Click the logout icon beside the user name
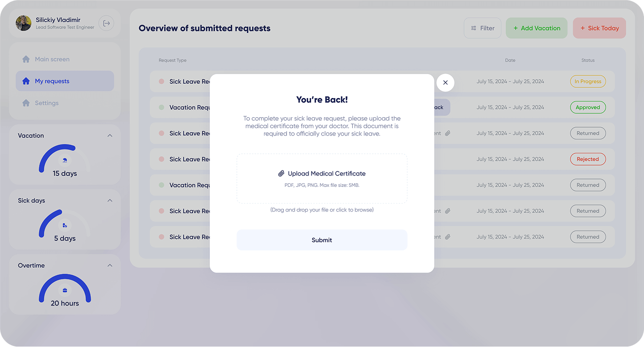The image size is (644, 347). (106, 23)
